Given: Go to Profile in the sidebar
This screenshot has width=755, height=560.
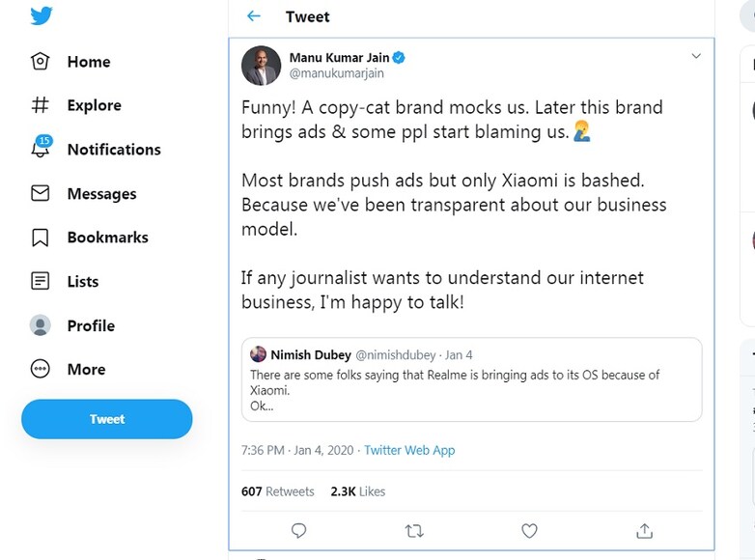Looking at the screenshot, I should [x=91, y=325].
